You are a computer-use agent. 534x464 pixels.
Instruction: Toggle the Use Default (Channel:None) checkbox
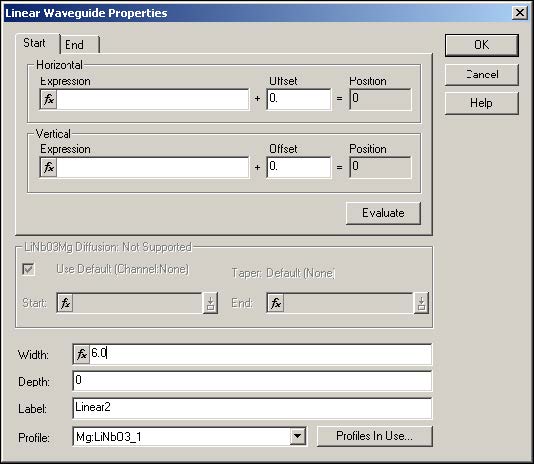(x=28, y=269)
